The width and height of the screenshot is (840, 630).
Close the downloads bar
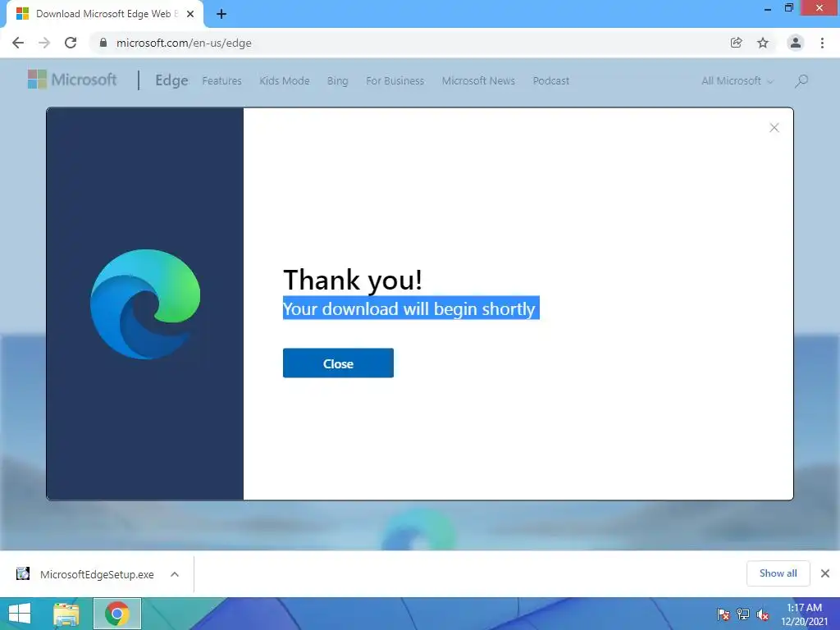click(825, 573)
